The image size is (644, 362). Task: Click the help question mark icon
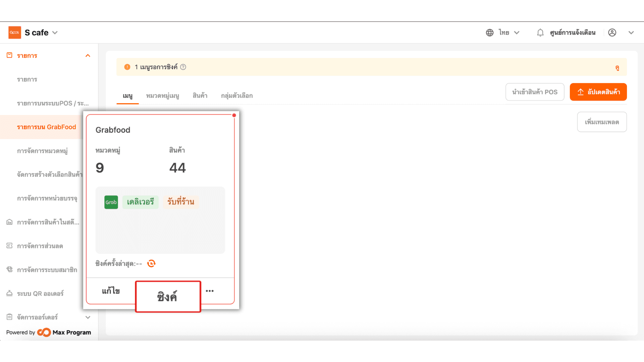[183, 67]
